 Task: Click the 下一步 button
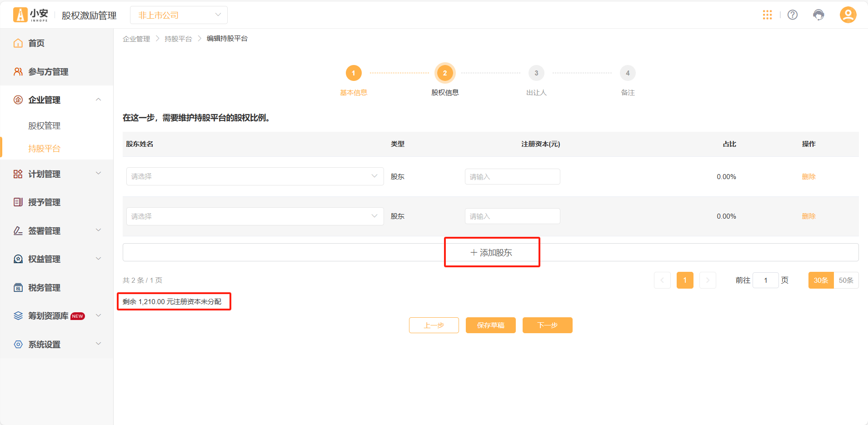tap(548, 325)
